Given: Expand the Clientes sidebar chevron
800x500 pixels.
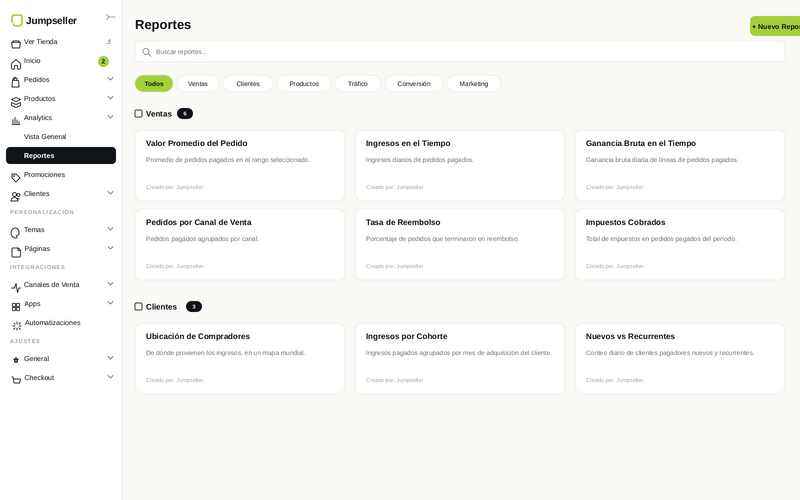Looking at the screenshot, I should (110, 193).
